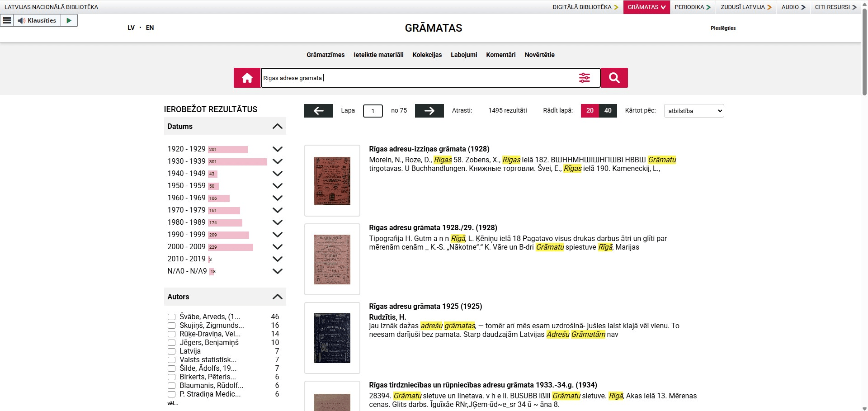This screenshot has width=868, height=411.
Task: Click the 1928 adresu-izziņas book cover thumbnail
Action: tap(332, 181)
